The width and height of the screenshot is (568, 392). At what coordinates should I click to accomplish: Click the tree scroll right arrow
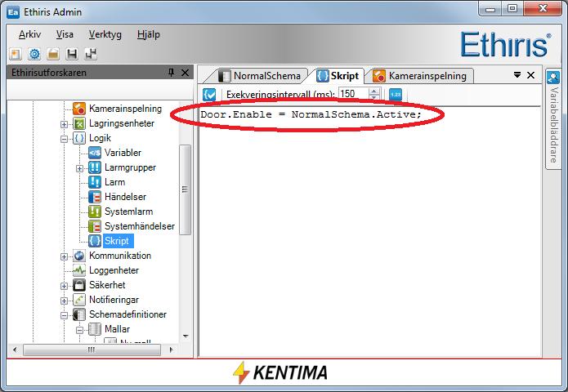(x=172, y=350)
